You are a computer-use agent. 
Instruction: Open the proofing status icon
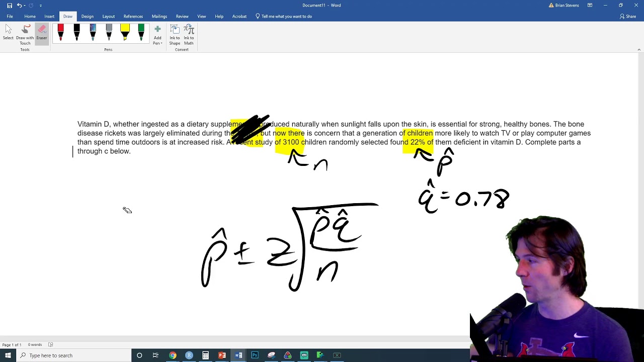50,345
